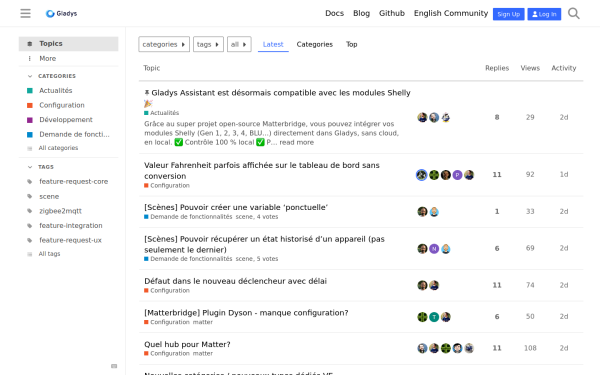Open Matterbridge Plugin Dyson topic

coord(246,313)
